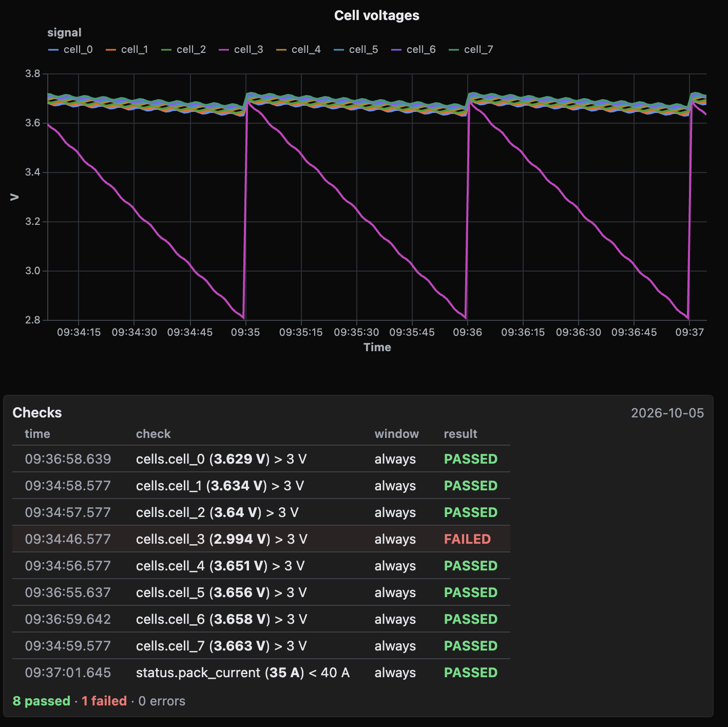Click the PASSED result for pack_current
Image resolution: width=728 pixels, height=727 pixels.
(x=471, y=673)
